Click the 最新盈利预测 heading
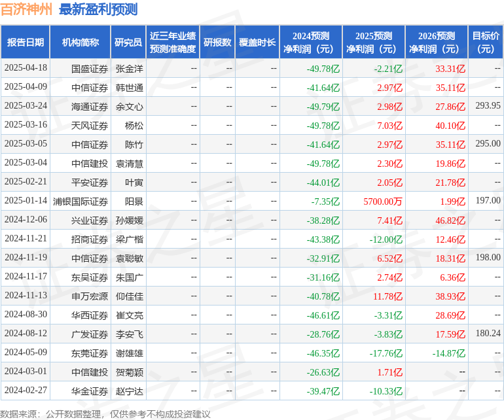504x420 pixels. pos(98,9)
